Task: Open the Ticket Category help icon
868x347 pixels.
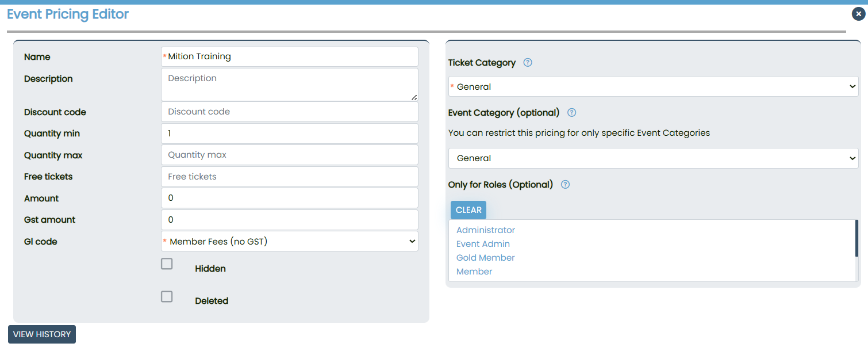Action: [528, 63]
